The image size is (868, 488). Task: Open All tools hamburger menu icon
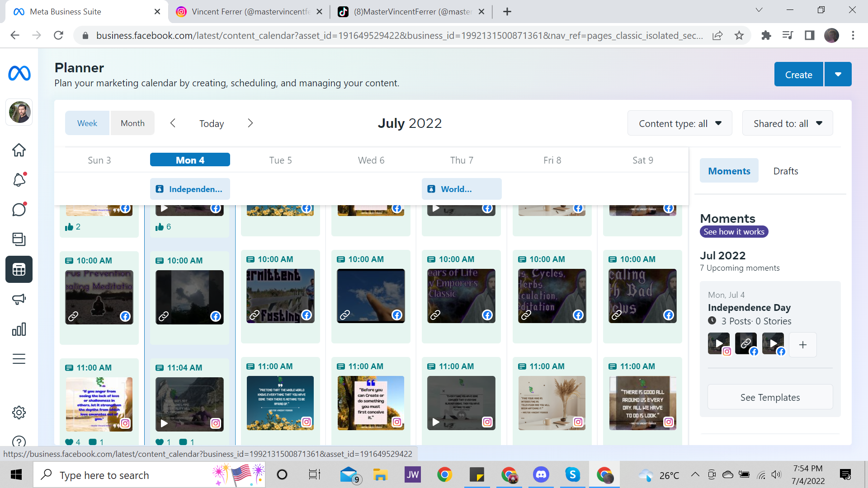[x=19, y=359]
